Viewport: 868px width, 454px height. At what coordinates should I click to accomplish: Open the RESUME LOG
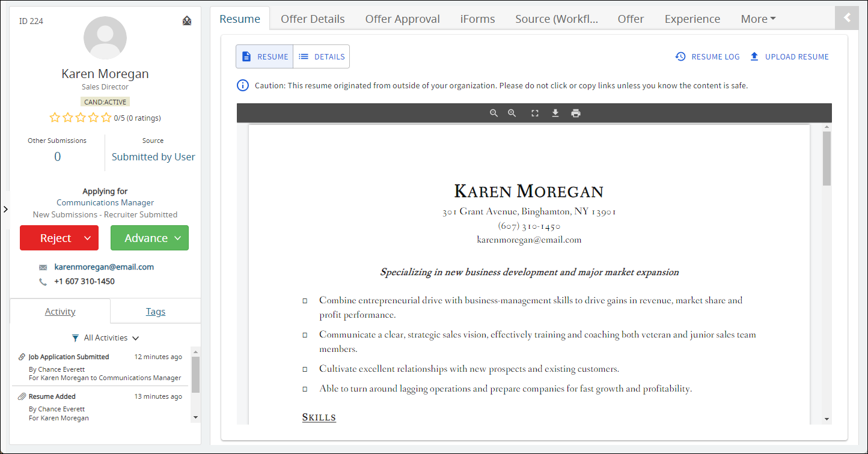coord(708,56)
